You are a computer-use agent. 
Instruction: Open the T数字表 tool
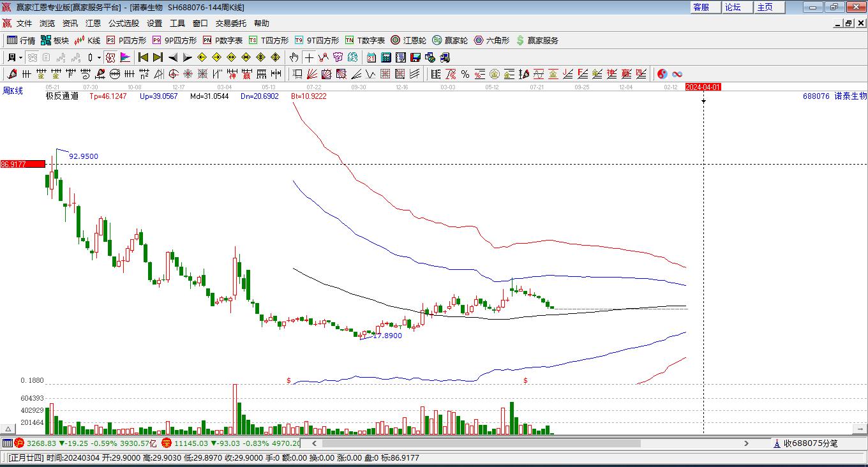(x=365, y=40)
